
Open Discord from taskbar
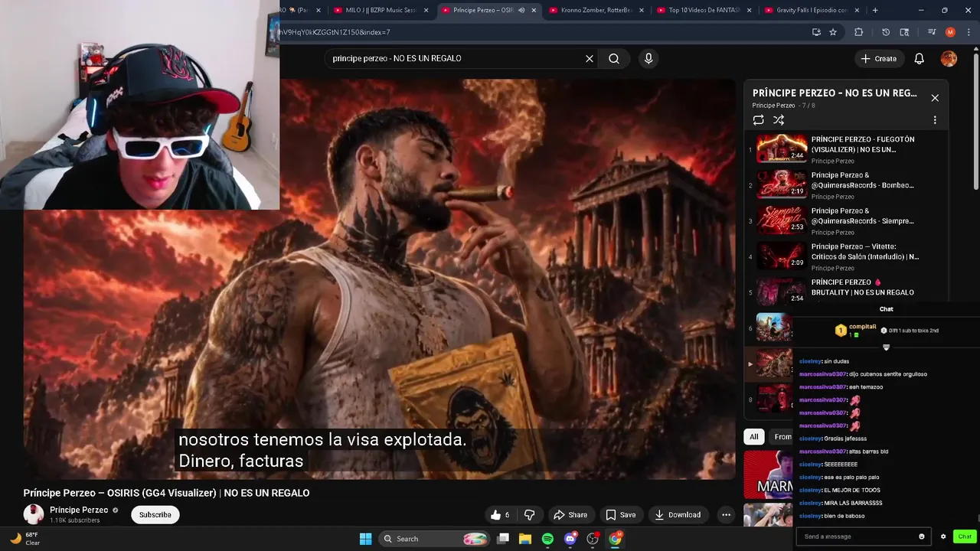point(570,539)
